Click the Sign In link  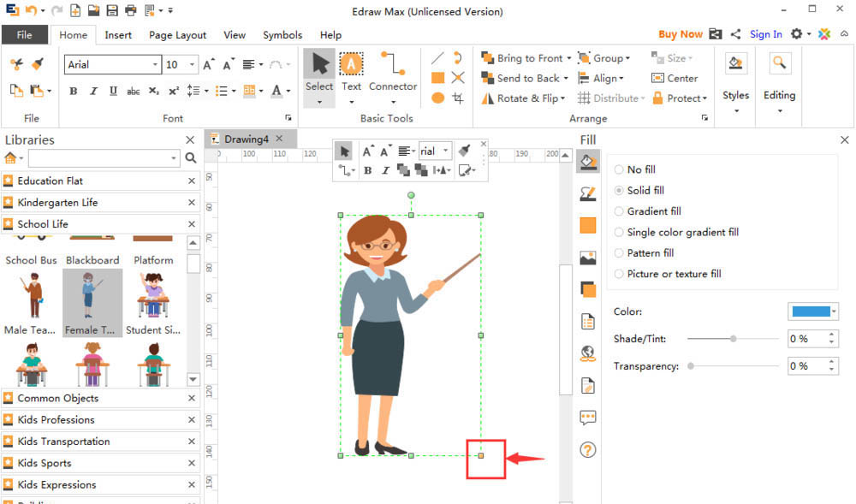point(765,34)
